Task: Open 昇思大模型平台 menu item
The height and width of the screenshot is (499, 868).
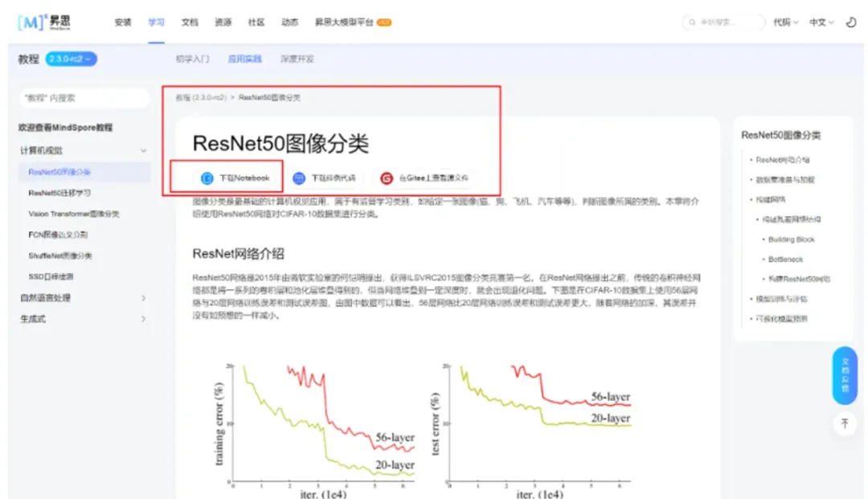Action: point(353,22)
